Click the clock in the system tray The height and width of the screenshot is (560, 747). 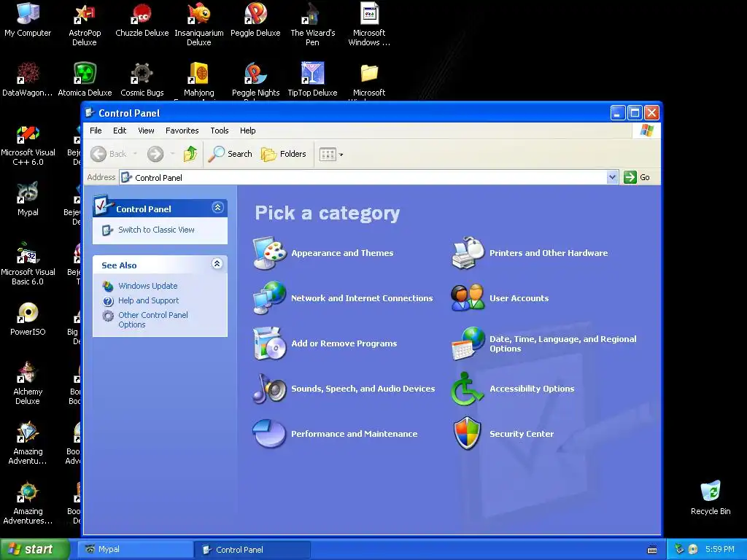pos(720,549)
